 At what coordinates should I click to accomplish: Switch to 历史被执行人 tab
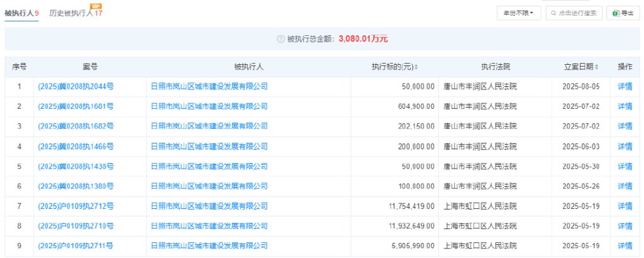[75, 13]
